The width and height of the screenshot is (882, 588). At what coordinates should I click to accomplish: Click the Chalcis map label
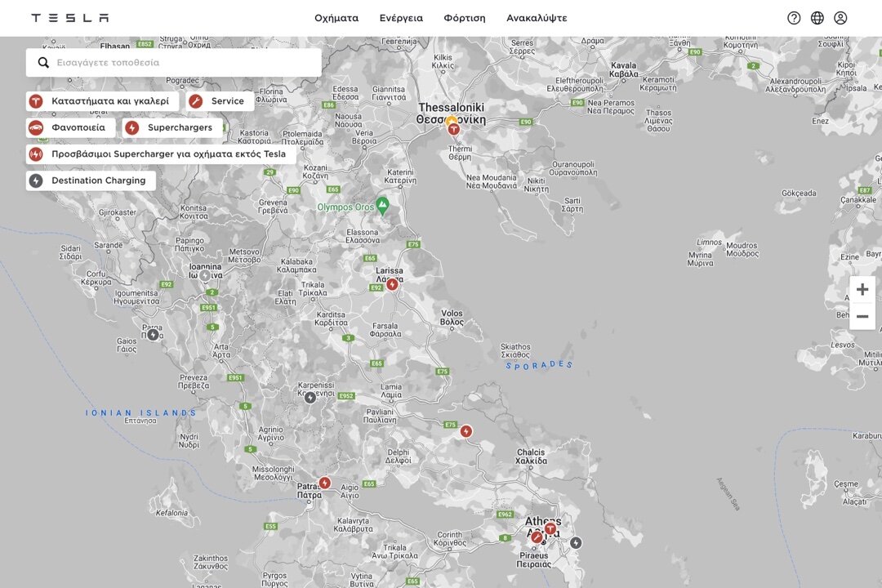tap(531, 457)
